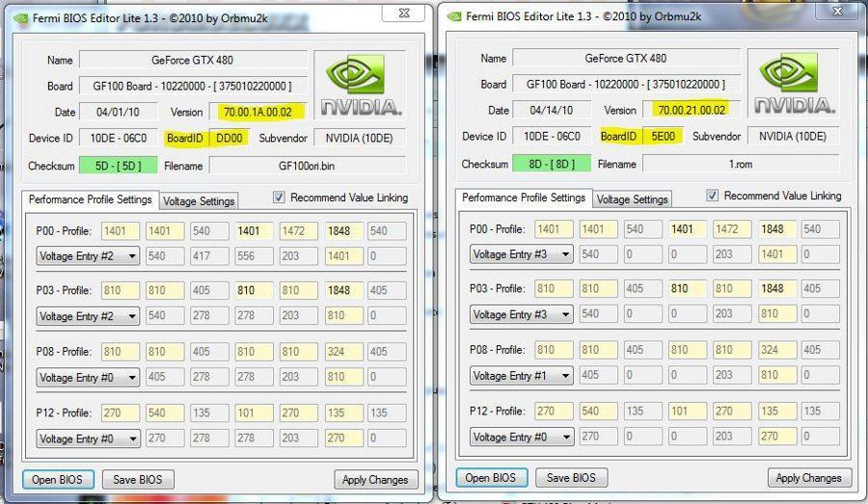Click Open BIOS in left window
The width and height of the screenshot is (868, 504).
point(58,480)
